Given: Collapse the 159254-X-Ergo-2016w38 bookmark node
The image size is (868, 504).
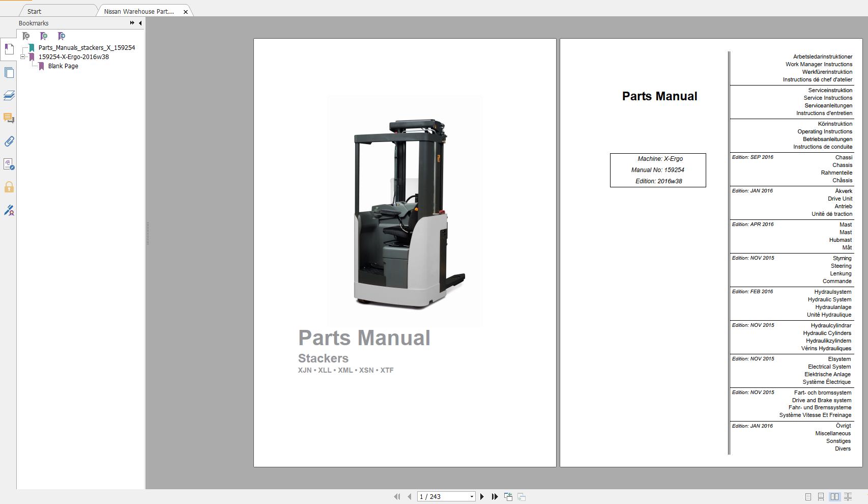Looking at the screenshot, I should click(x=23, y=57).
